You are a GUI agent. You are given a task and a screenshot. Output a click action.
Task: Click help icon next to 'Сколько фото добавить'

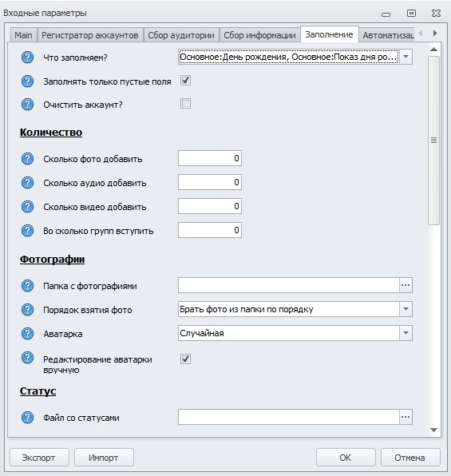[27, 158]
